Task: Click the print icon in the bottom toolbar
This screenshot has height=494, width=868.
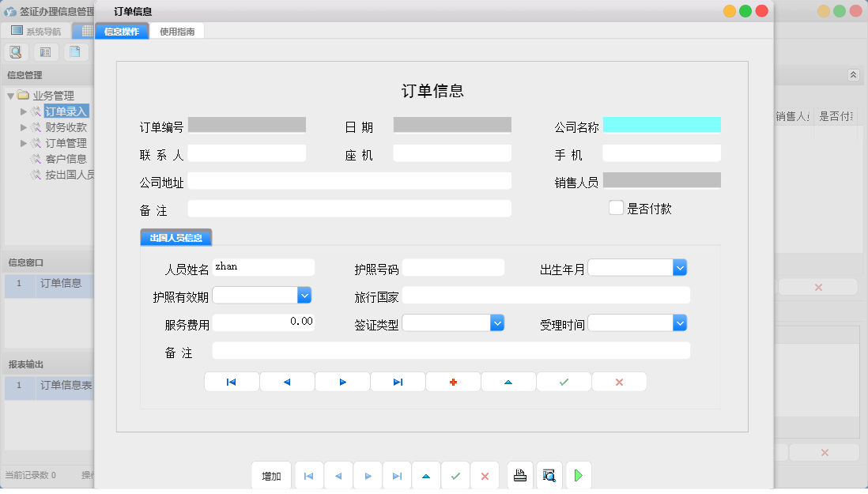Action: pyautogui.click(x=520, y=475)
